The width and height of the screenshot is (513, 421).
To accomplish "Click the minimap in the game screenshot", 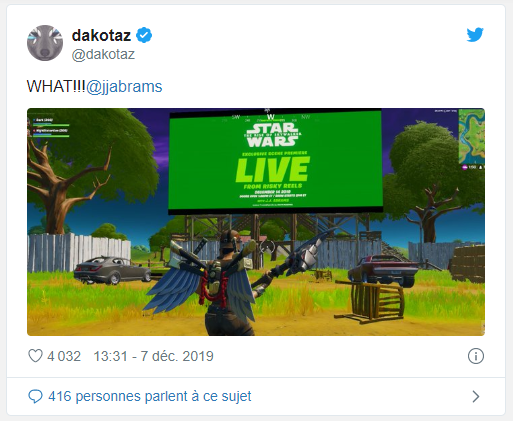I will click(x=472, y=136).
